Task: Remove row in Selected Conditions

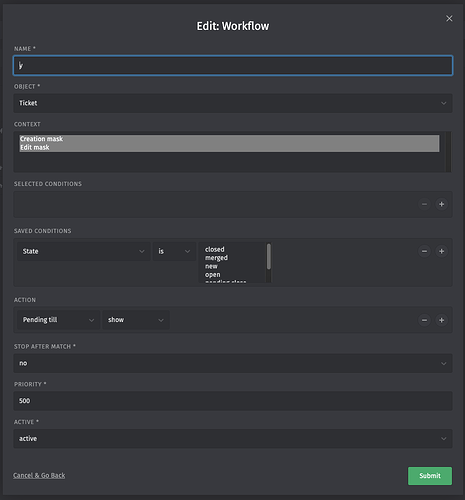Action: [x=424, y=204]
